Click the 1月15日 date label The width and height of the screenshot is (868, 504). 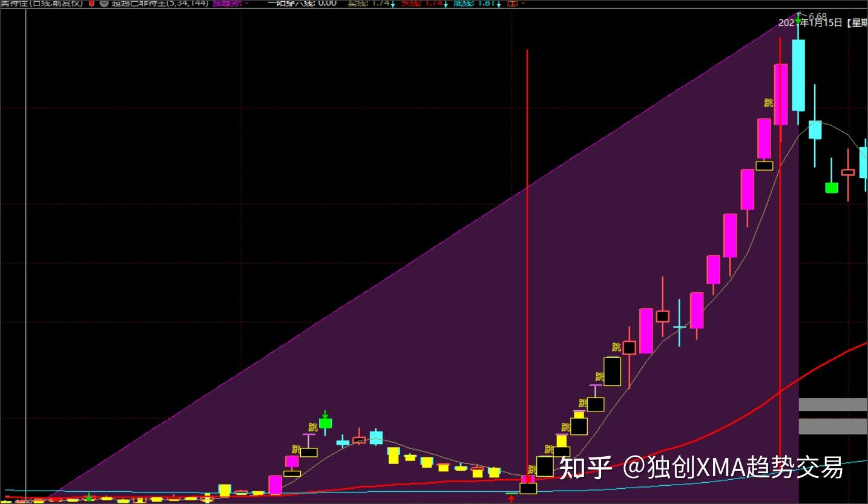coord(821,23)
